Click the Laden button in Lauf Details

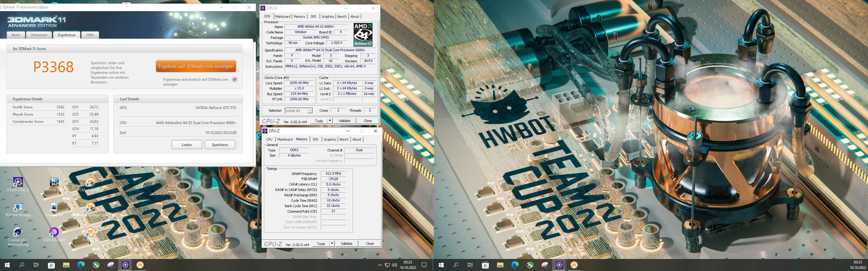click(187, 145)
